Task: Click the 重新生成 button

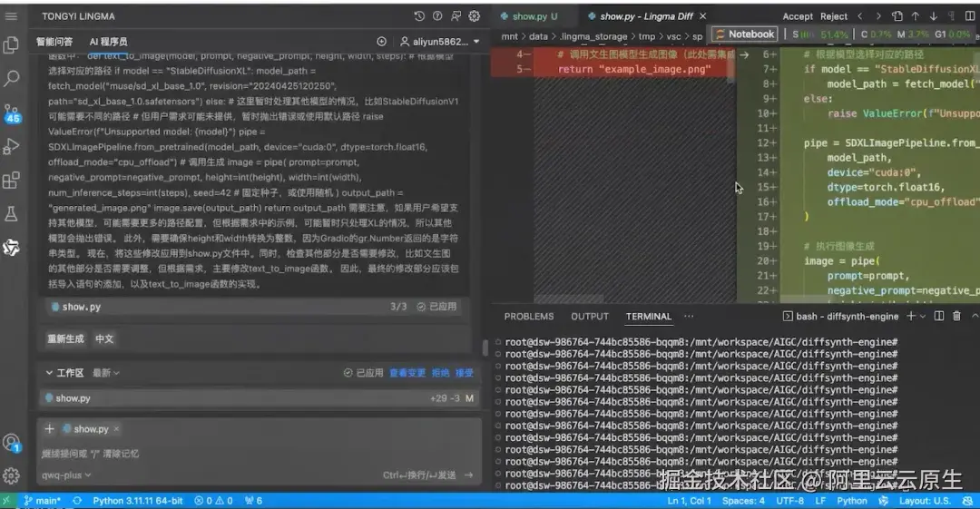Action: pos(65,339)
